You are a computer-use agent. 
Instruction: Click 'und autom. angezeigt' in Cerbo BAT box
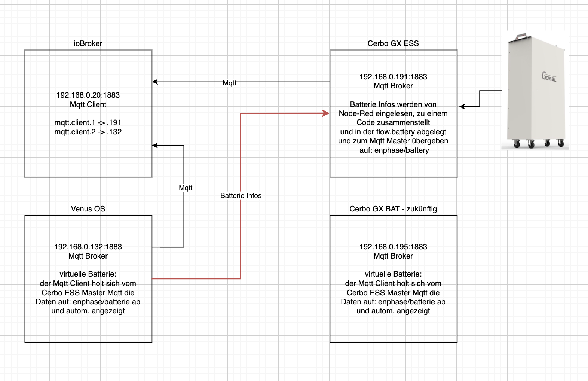pos(393,311)
